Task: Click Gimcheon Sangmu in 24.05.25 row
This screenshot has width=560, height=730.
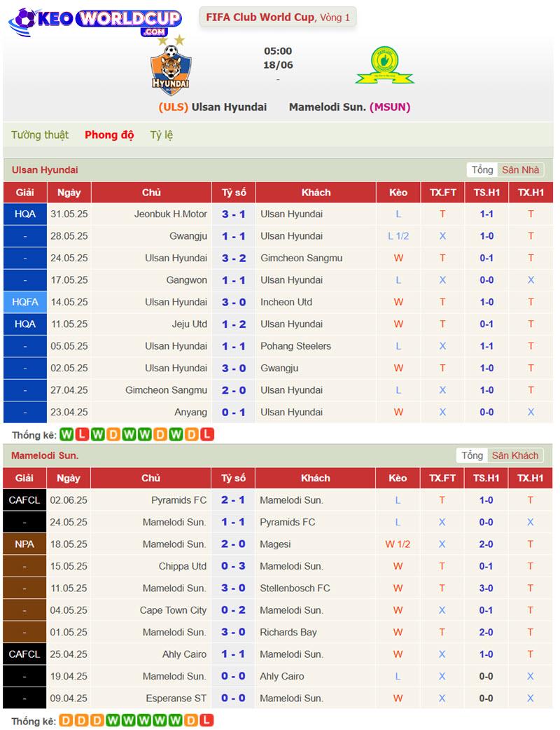Action: click(302, 258)
